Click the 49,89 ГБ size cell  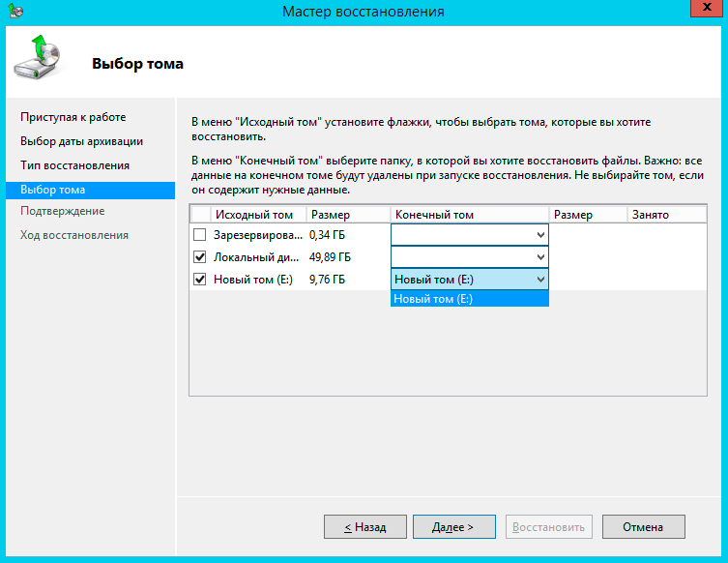[330, 257]
